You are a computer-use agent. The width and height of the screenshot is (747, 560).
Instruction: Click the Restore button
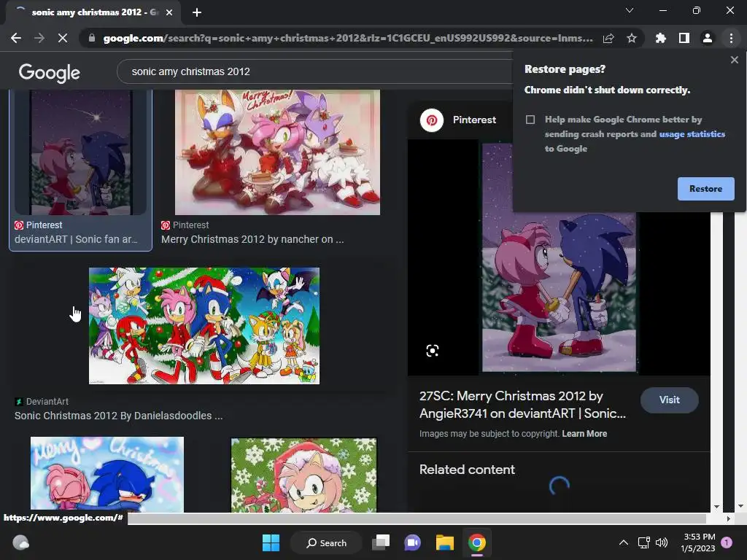pyautogui.click(x=705, y=189)
